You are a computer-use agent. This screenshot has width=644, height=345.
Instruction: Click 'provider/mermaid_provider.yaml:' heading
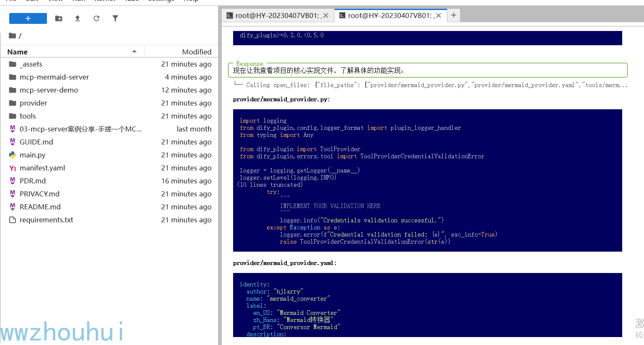click(285, 263)
